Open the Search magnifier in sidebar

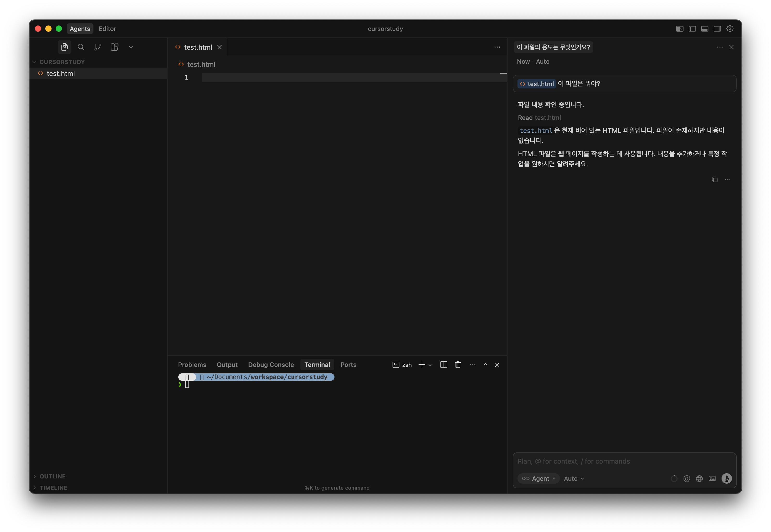pos(81,47)
